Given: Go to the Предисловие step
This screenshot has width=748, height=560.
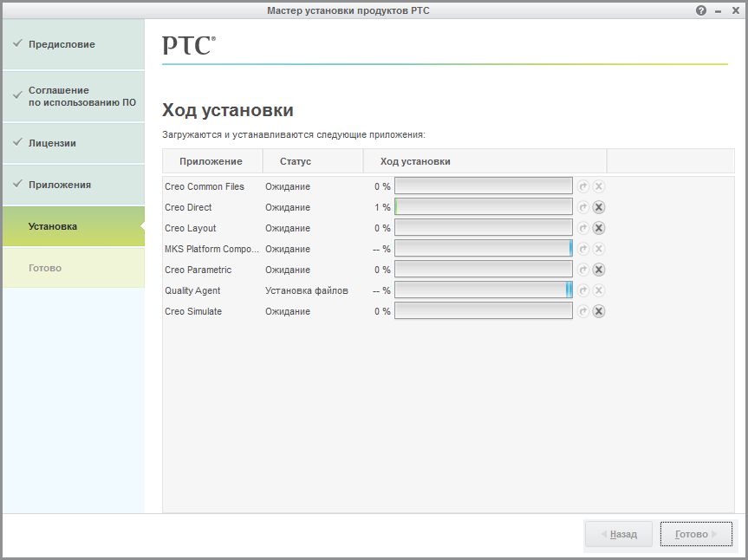Looking at the screenshot, I should pos(74,44).
